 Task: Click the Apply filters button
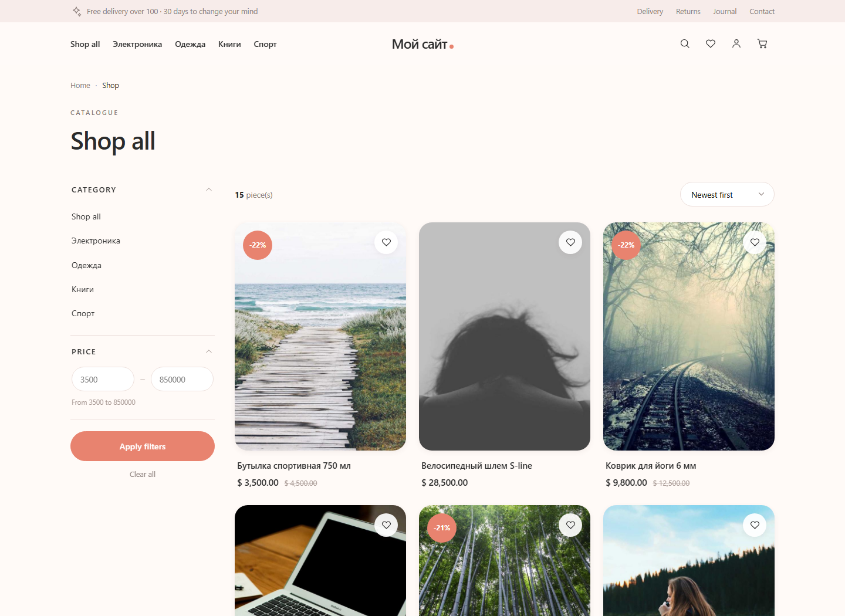point(143,446)
